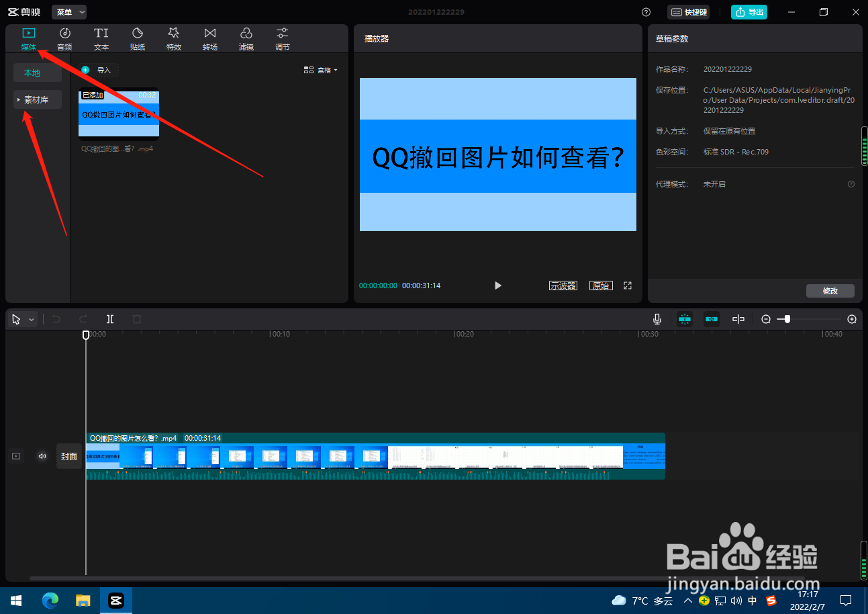
Task: Open the 媒体 (Media) tab
Action: [x=28, y=39]
